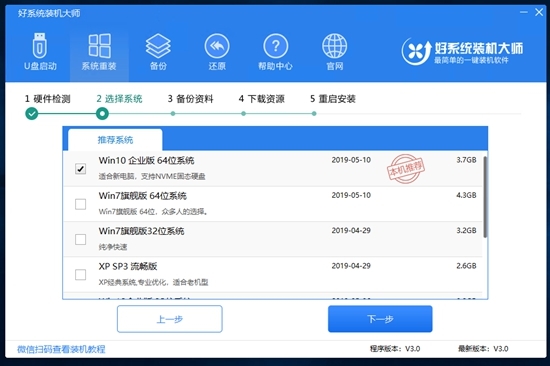The image size is (550, 366).
Task: Check the XP SP3 流畅版 checkbox
Action: coord(81,274)
